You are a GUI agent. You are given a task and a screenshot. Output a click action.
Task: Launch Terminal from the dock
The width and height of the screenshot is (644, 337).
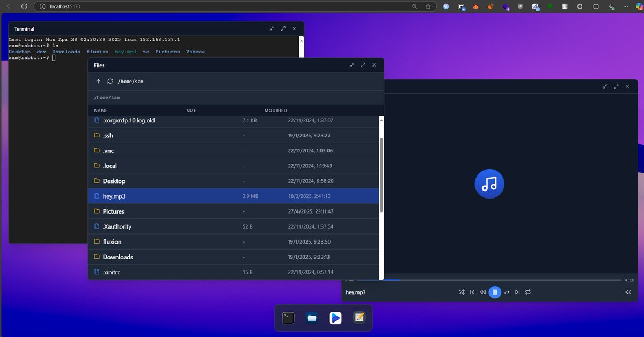coord(288,318)
